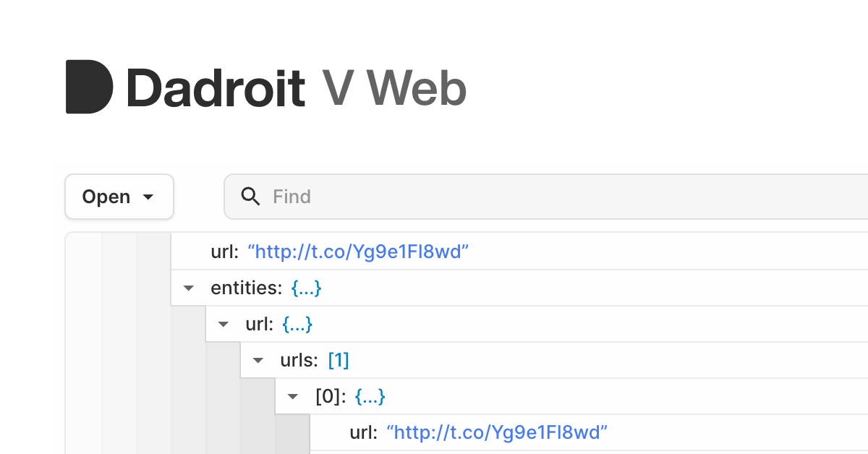Click the Dadroit title text
This screenshot has height=454, width=868.
pos(216,89)
